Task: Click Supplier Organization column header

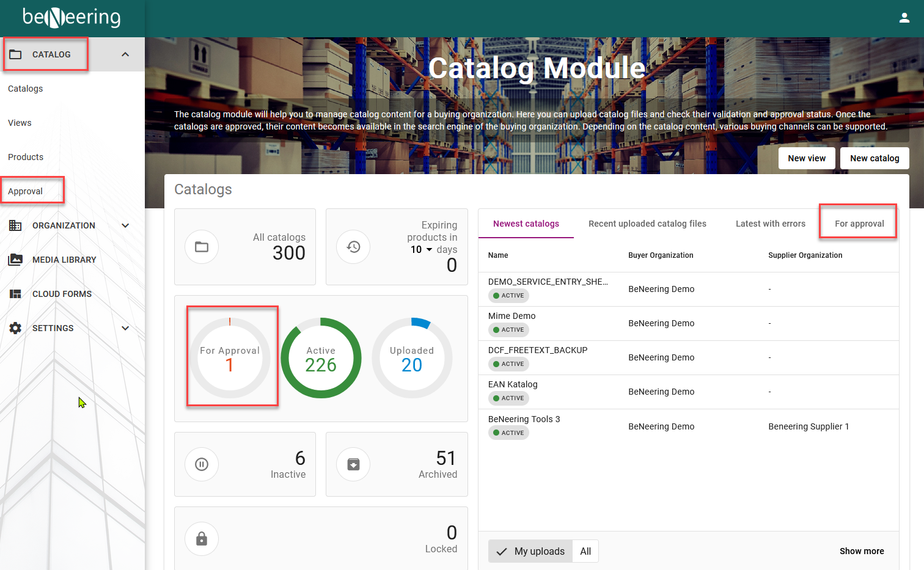Action: click(x=805, y=255)
